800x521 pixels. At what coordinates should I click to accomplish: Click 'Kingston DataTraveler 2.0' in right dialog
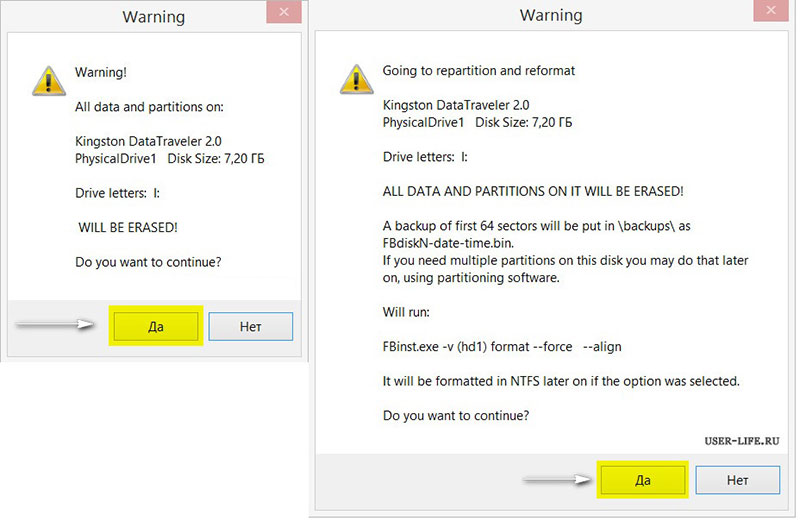click(456, 105)
